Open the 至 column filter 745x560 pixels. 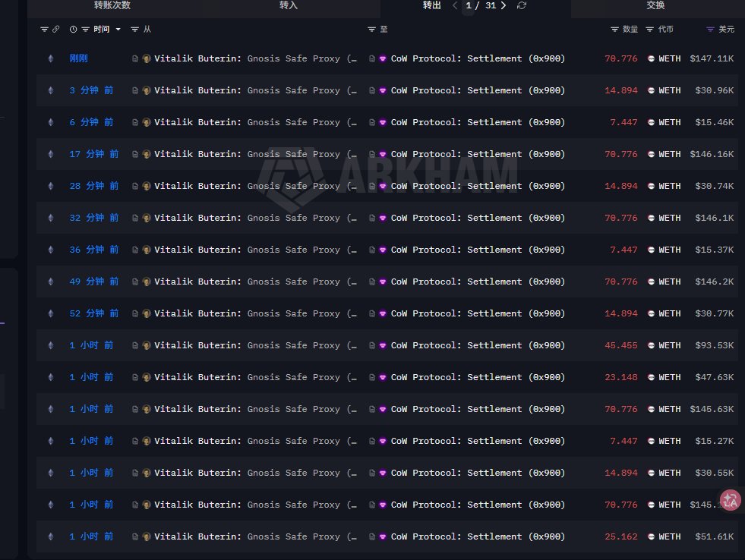pyautogui.click(x=371, y=30)
